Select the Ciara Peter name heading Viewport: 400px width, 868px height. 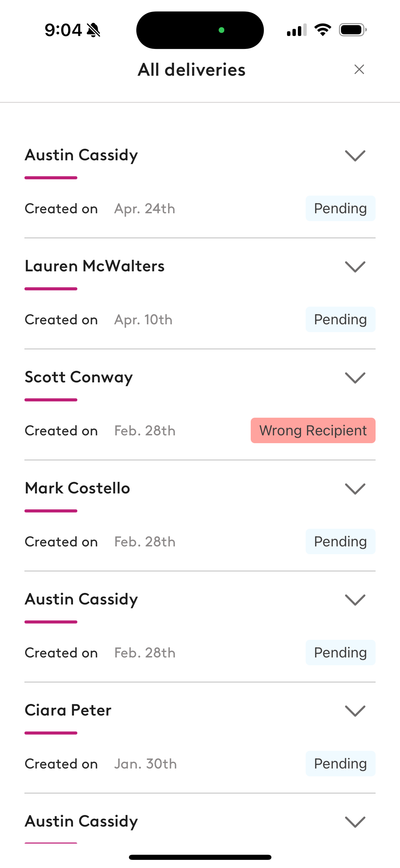pyautogui.click(x=68, y=710)
